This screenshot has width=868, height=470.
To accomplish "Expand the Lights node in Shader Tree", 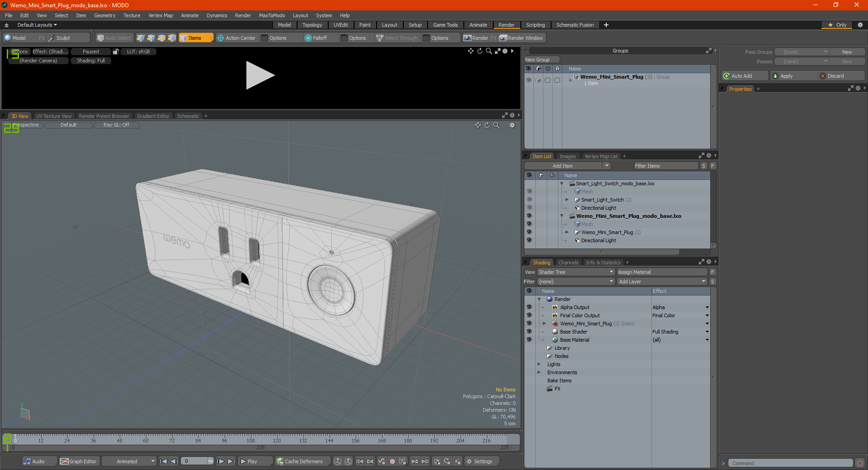I will tap(539, 364).
